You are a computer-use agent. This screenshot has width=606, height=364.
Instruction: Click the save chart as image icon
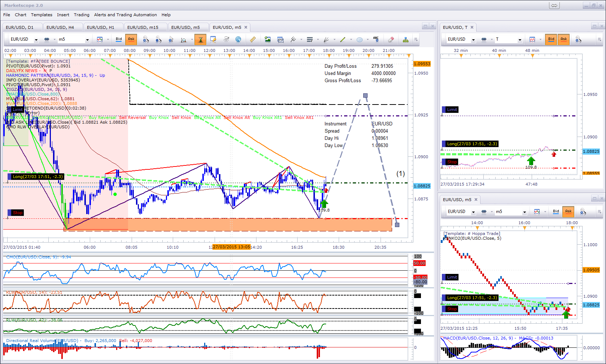pyautogui.click(x=268, y=40)
